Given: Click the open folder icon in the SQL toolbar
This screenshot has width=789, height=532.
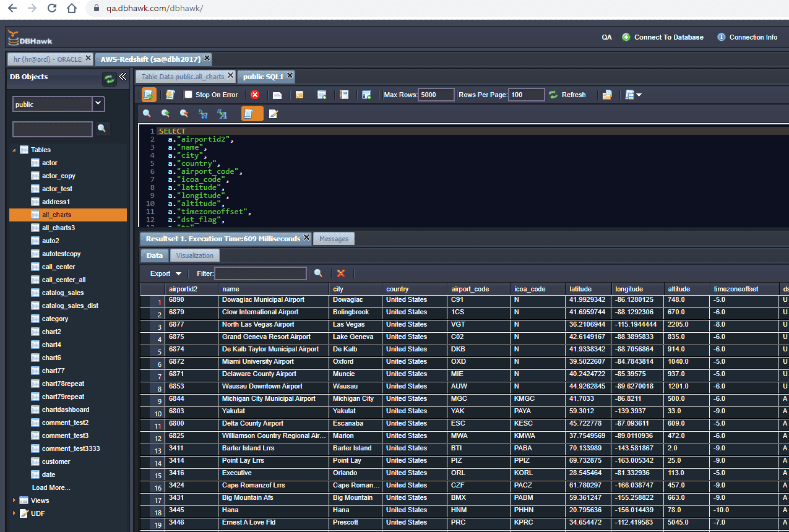Looking at the screenshot, I should click(x=607, y=95).
